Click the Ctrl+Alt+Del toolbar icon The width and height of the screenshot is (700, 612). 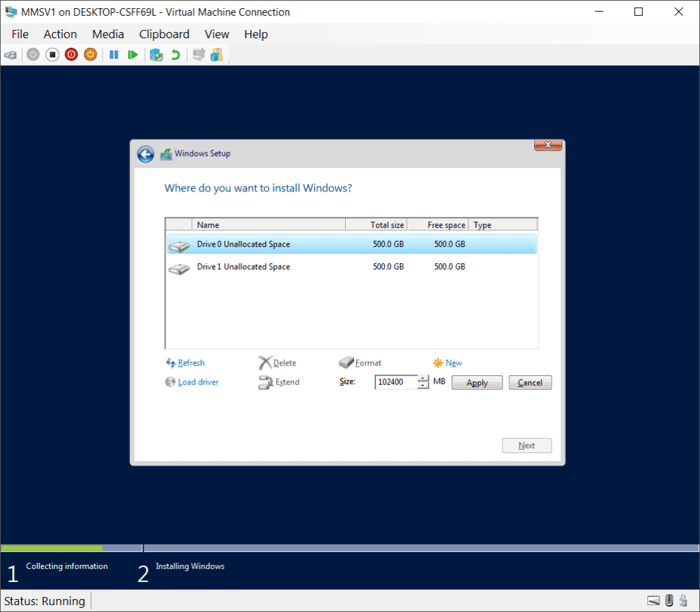[10, 55]
